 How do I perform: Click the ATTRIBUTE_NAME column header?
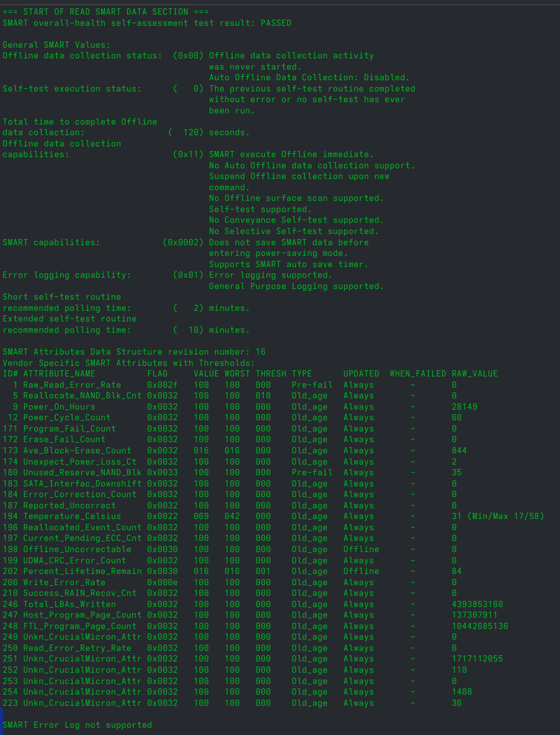click(59, 374)
